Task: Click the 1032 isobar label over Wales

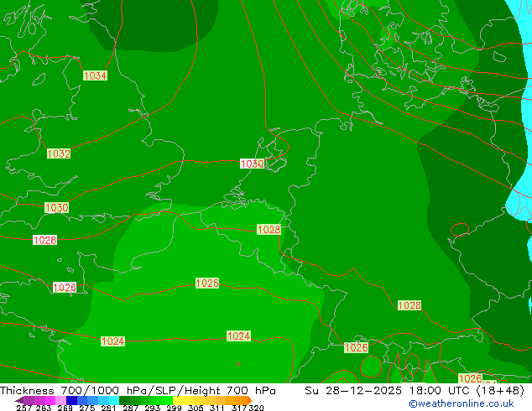Action: [59, 153]
